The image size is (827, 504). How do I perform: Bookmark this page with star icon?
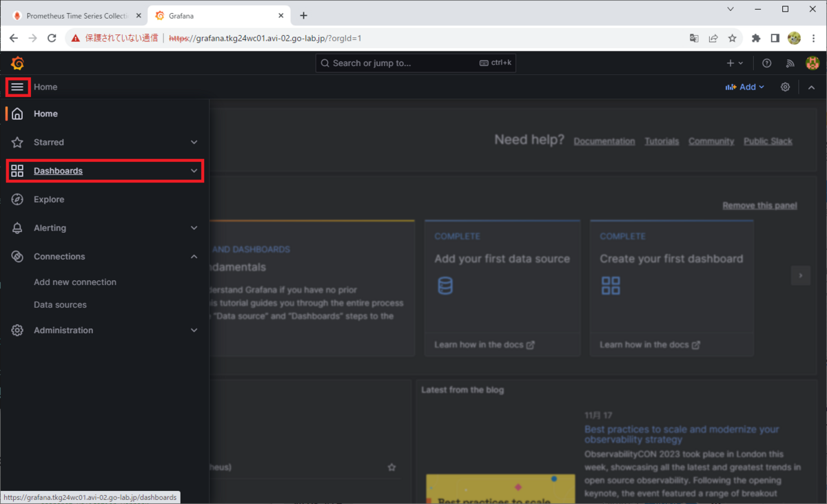(732, 39)
